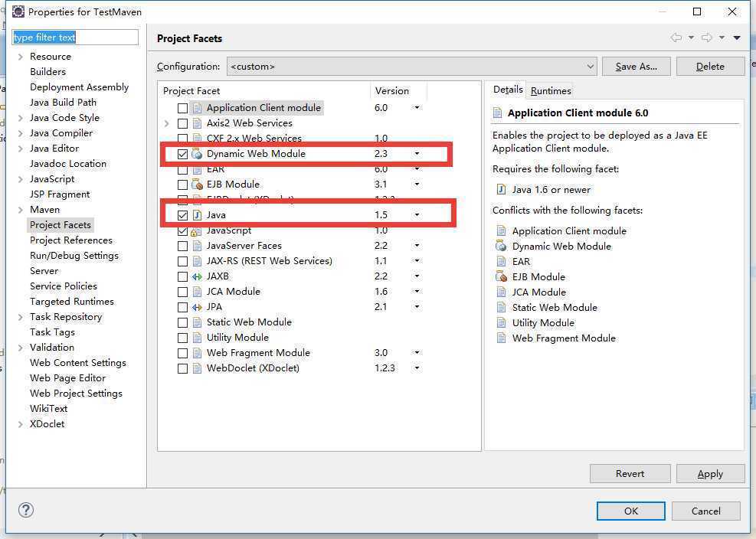Click the EJB Module facet icon
The width and height of the screenshot is (756, 539).
[197, 185]
